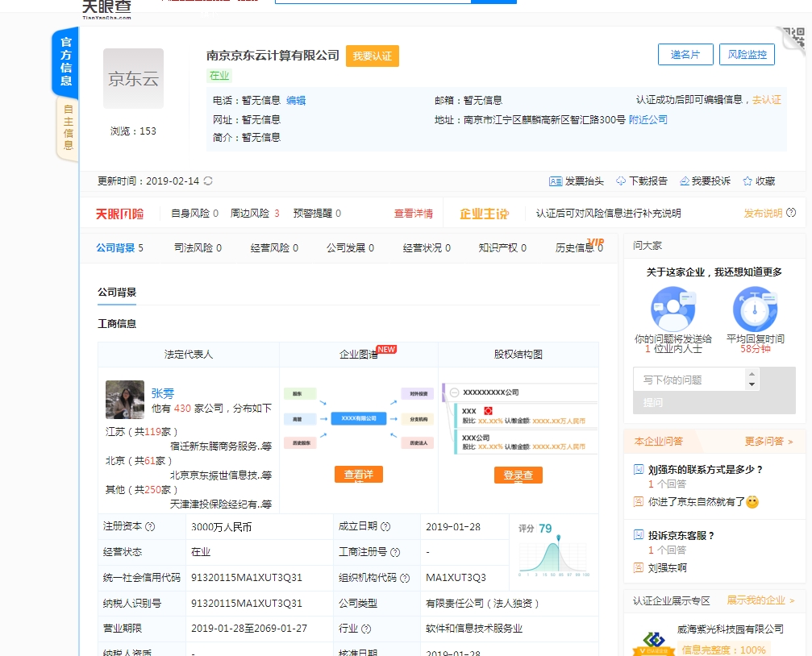Click the refresh icon beside update time
This screenshot has width=812, height=656.
[x=209, y=181]
